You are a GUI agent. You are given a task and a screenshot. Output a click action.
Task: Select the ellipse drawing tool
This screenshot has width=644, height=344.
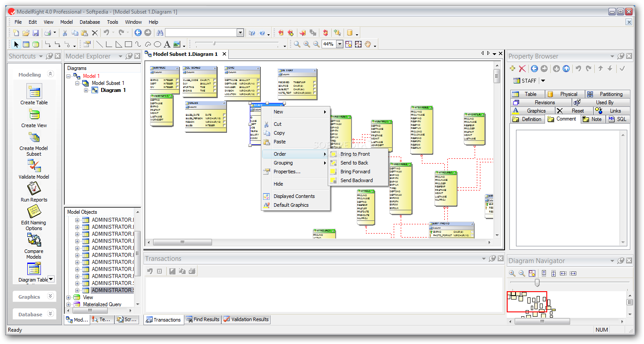(x=157, y=44)
